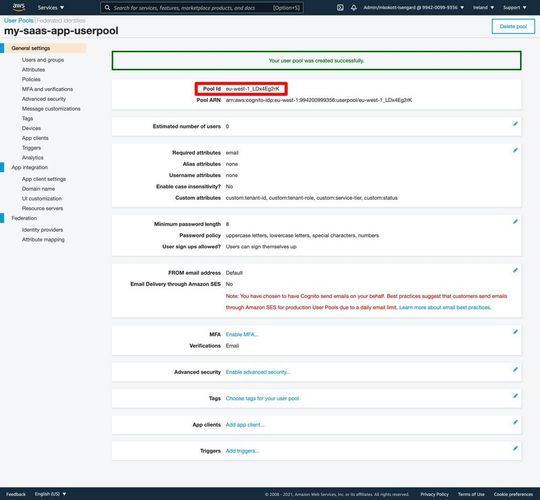Expand the Services dropdown menu
The width and height of the screenshot is (540, 500).
tap(51, 7)
